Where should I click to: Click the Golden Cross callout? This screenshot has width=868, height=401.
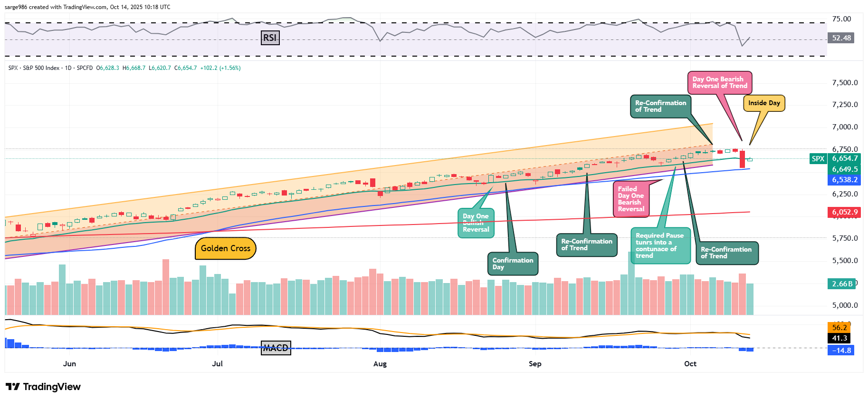[225, 248]
